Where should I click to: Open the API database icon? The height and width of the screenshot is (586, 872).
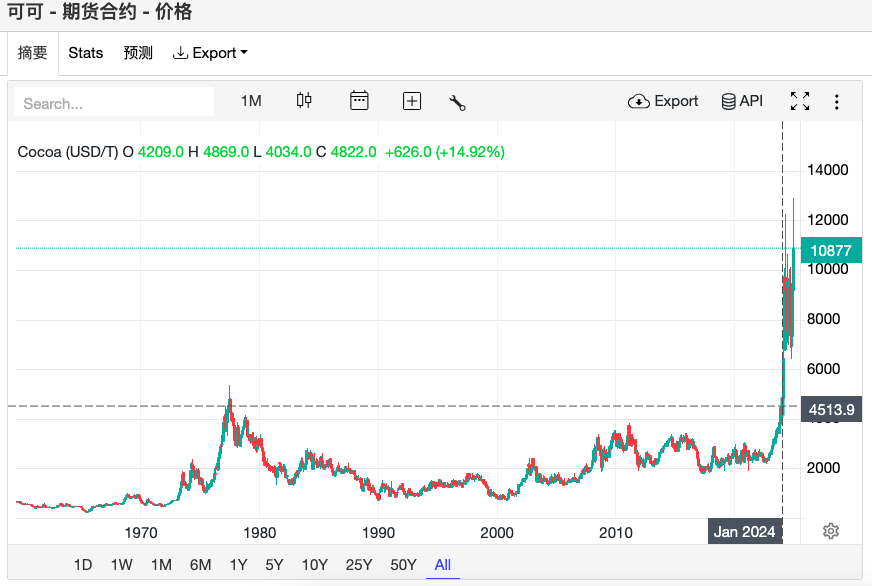(742, 101)
